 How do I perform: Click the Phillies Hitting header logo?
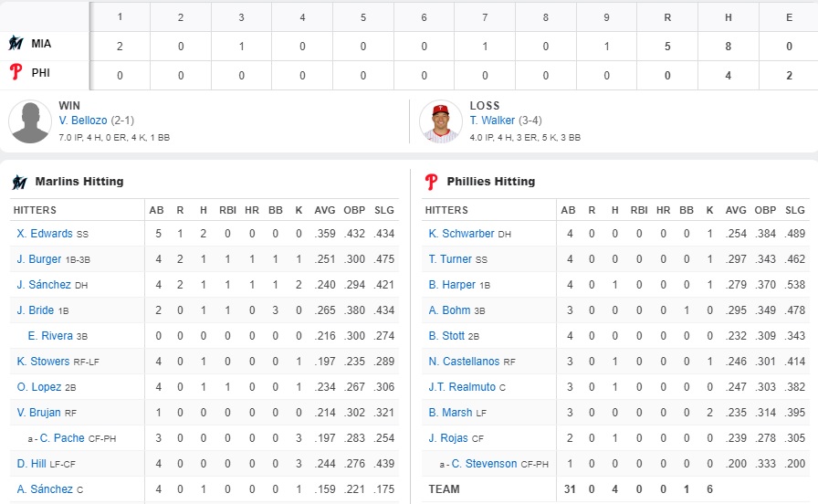click(431, 182)
